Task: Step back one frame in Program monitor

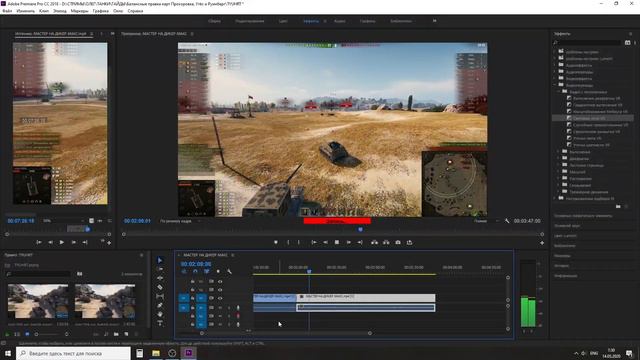Action: click(x=325, y=242)
